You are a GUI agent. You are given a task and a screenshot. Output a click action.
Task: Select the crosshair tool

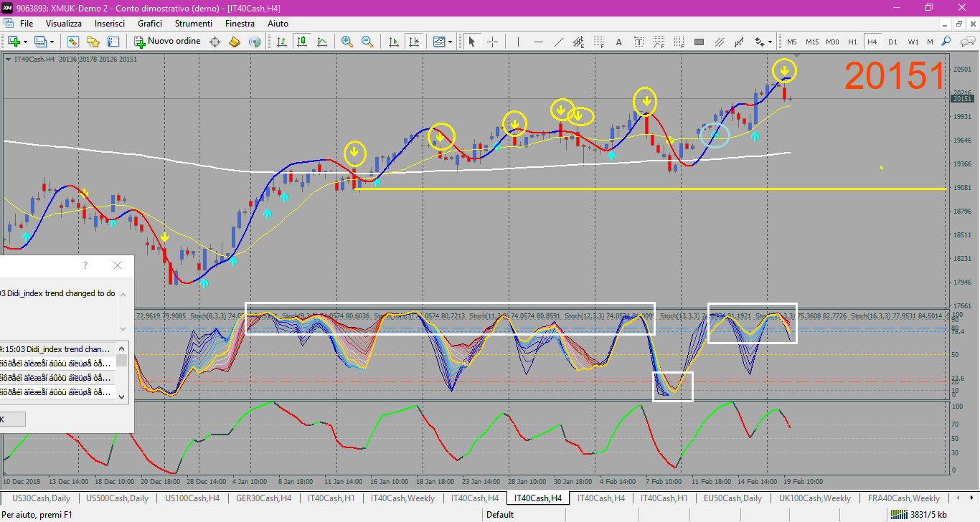(x=492, y=42)
